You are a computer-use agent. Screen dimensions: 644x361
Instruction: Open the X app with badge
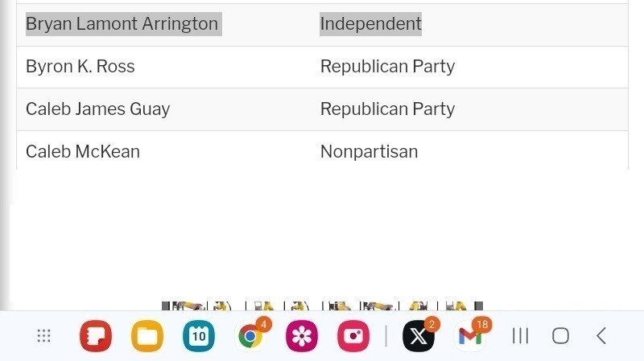pos(419,336)
